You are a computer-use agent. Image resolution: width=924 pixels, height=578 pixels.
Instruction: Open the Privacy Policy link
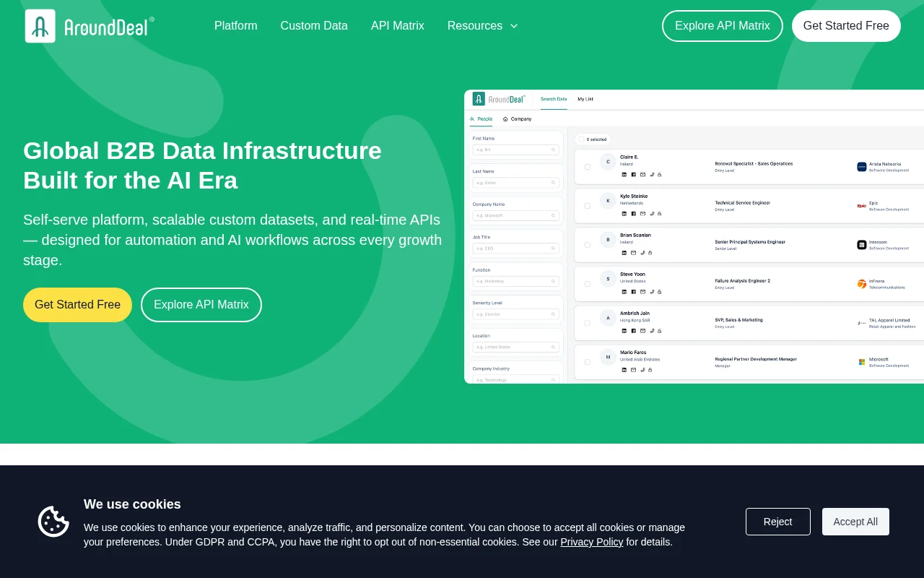click(x=592, y=542)
